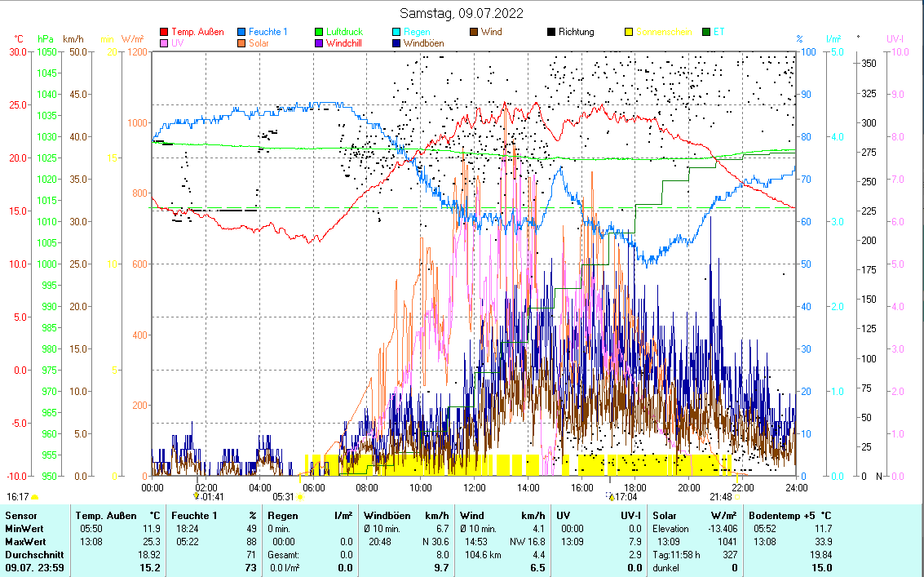The image size is (924, 577).
Task: Click the Windböen km/h column header
Action: pos(405,516)
